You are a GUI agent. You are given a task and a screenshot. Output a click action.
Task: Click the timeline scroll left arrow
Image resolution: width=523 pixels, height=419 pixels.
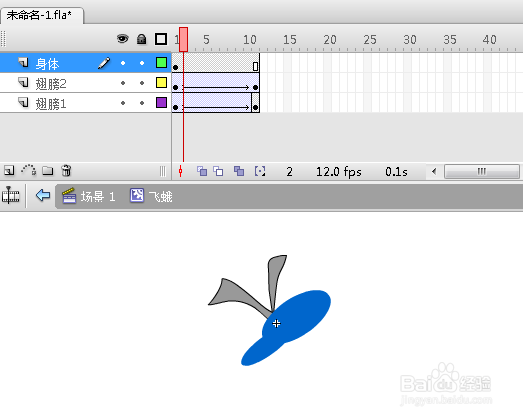pos(434,171)
